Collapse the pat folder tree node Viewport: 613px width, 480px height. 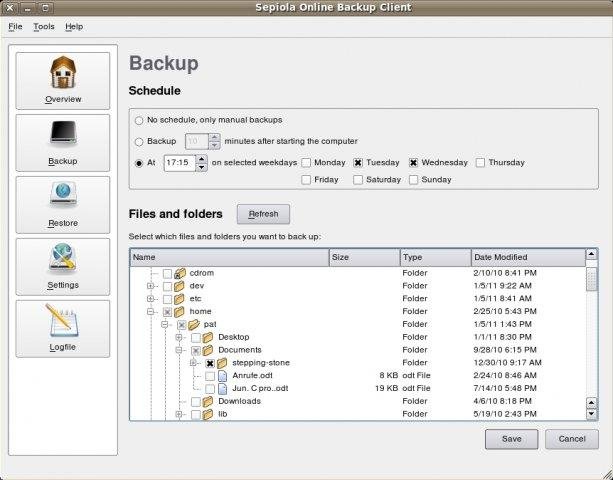(x=165, y=324)
